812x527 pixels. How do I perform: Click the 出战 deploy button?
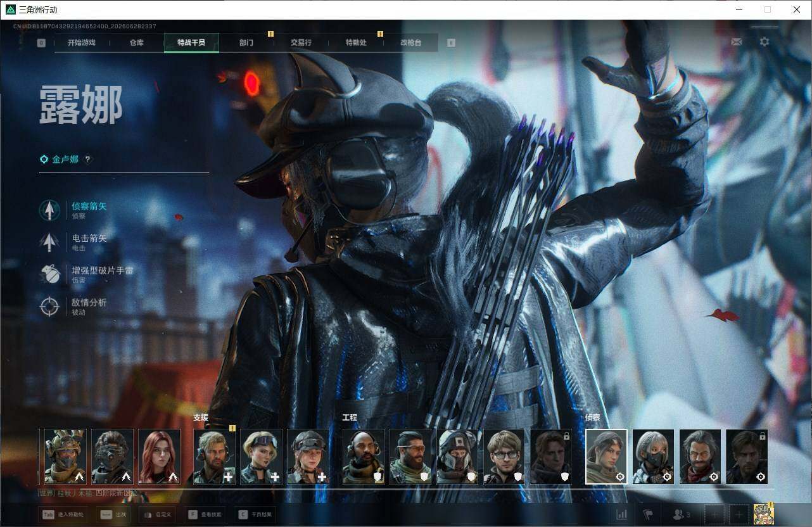pos(114,514)
